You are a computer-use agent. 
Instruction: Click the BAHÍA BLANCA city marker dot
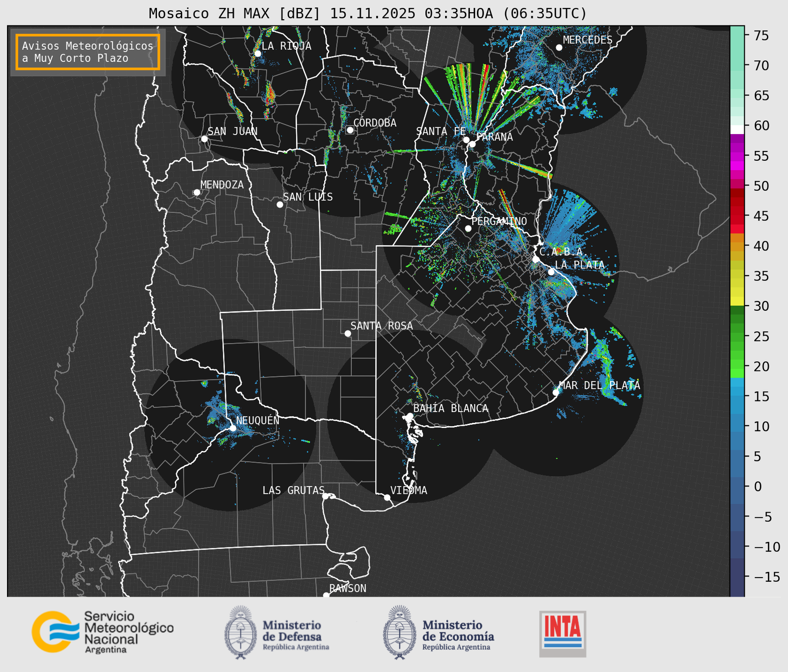(410, 416)
